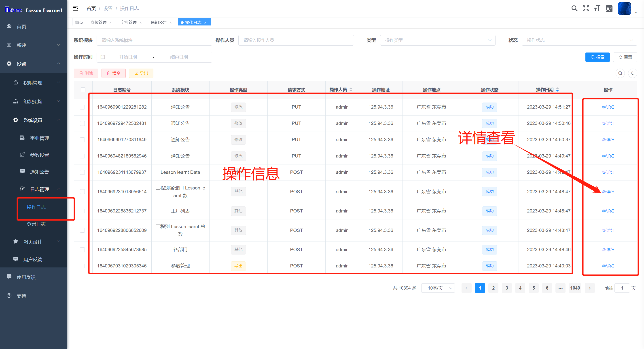
Task: Collapse 系统设置 submenu
Action: (34, 120)
